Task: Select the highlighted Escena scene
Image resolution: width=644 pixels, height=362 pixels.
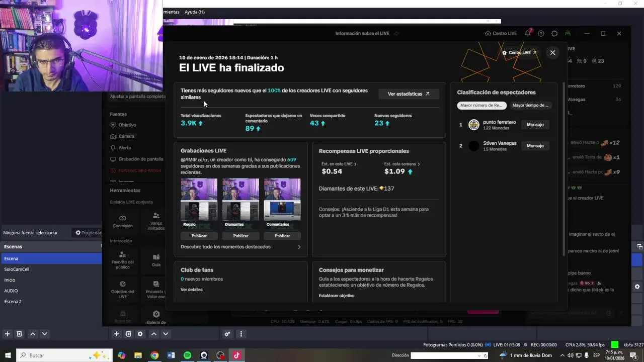Action: pyautogui.click(x=51, y=258)
